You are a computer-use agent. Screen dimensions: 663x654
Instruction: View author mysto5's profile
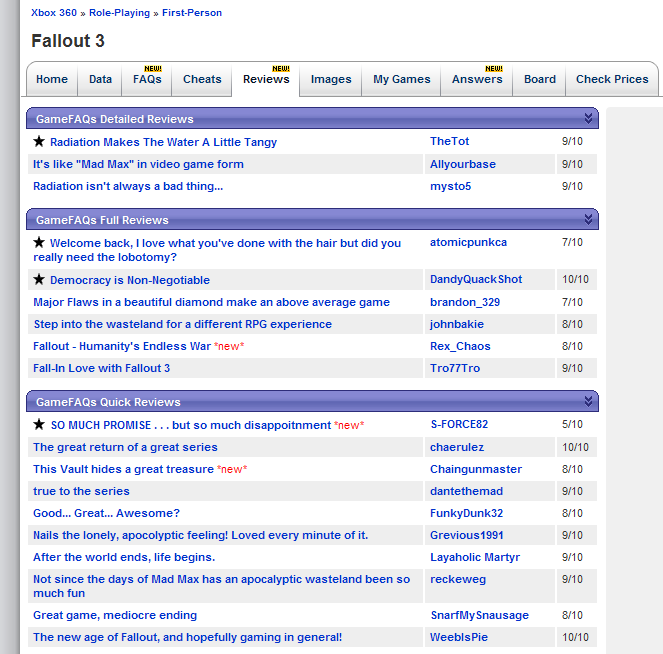(450, 186)
